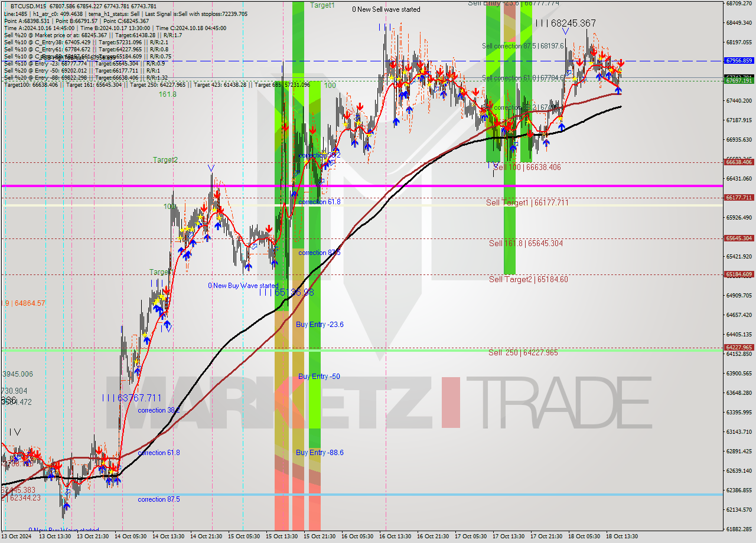
Task: Select 'Sell Target2 | 65184.60' label
Action: [x=529, y=279]
